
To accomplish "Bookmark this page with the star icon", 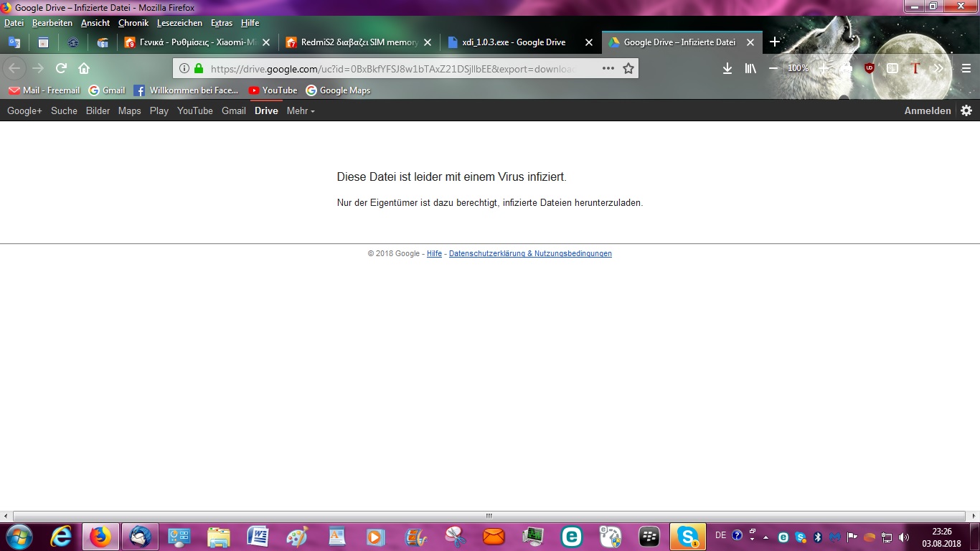I will tap(628, 68).
